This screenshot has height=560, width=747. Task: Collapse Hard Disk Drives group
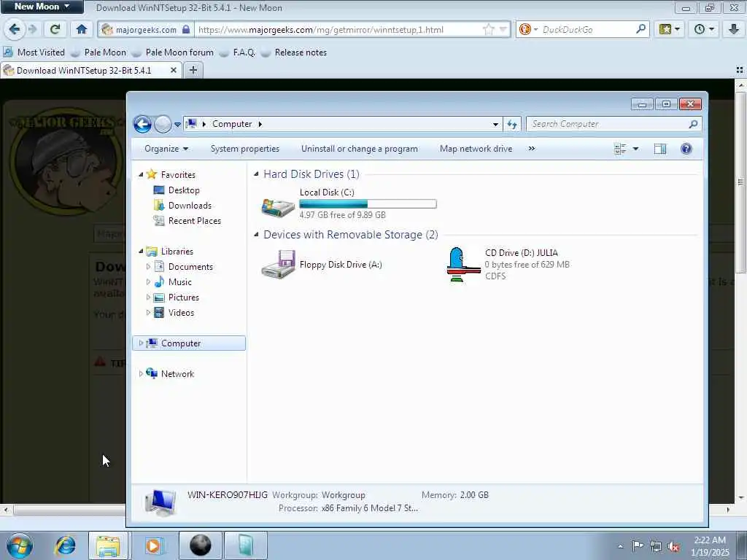[256, 174]
